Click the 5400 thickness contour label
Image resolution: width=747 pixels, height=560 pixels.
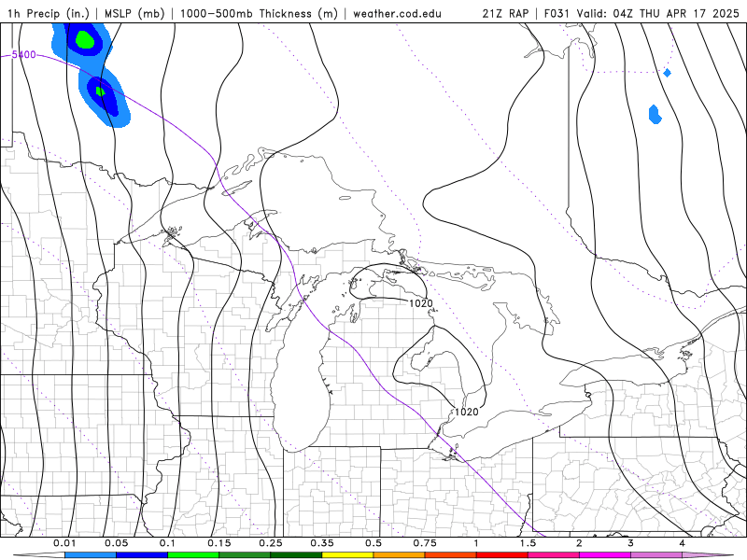tap(24, 55)
